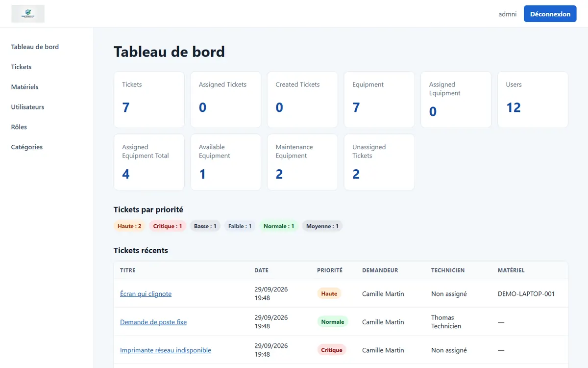Click the TITRE column header
The width and height of the screenshot is (588, 368).
tap(128, 270)
